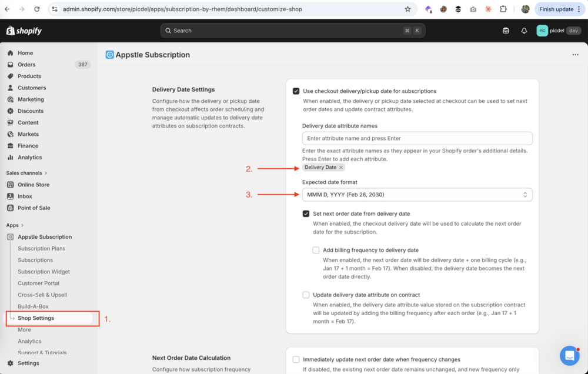This screenshot has height=374, width=588.
Task: Select Shop Settings in sidebar
Action: point(36,318)
